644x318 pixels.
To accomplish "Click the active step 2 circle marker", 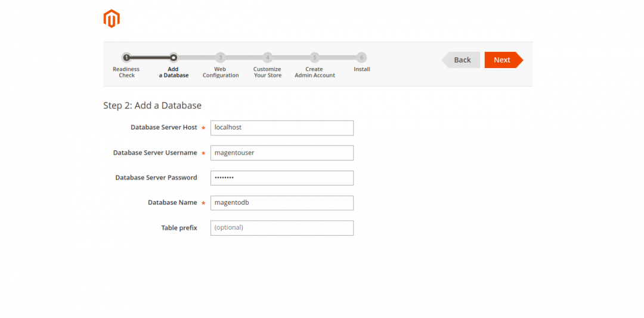I will click(174, 58).
